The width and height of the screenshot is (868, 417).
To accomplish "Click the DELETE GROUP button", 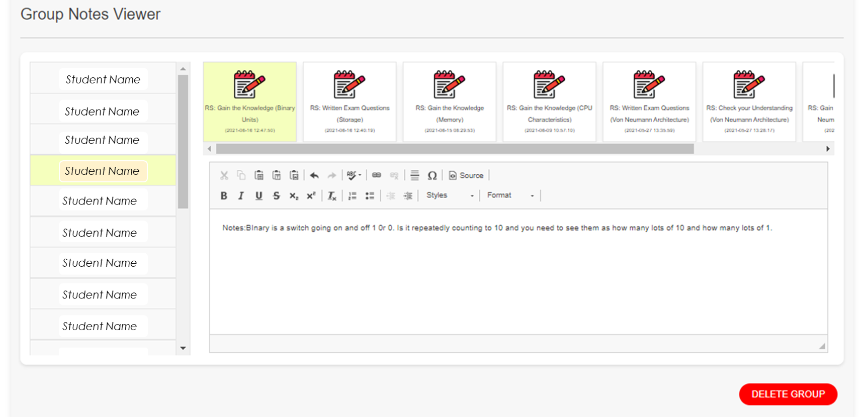I will pyautogui.click(x=788, y=394).
